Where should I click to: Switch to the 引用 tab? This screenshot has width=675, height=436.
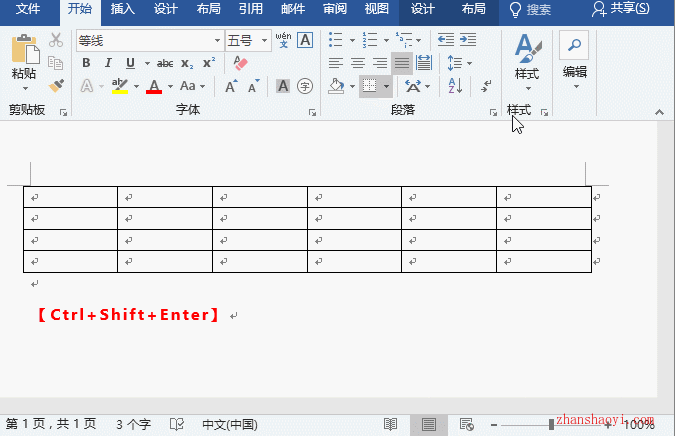(251, 9)
